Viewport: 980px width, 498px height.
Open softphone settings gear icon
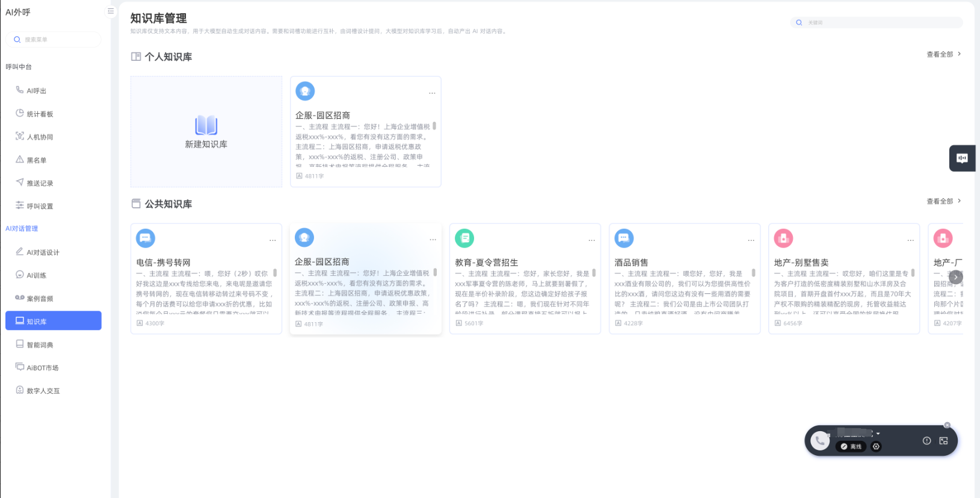click(x=876, y=447)
